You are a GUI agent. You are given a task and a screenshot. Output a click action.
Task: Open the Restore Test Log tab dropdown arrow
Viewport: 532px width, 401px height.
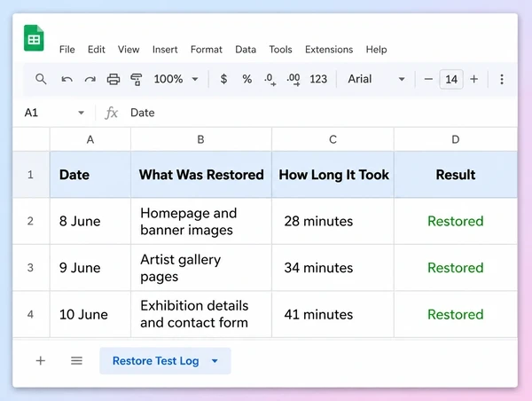pos(215,361)
